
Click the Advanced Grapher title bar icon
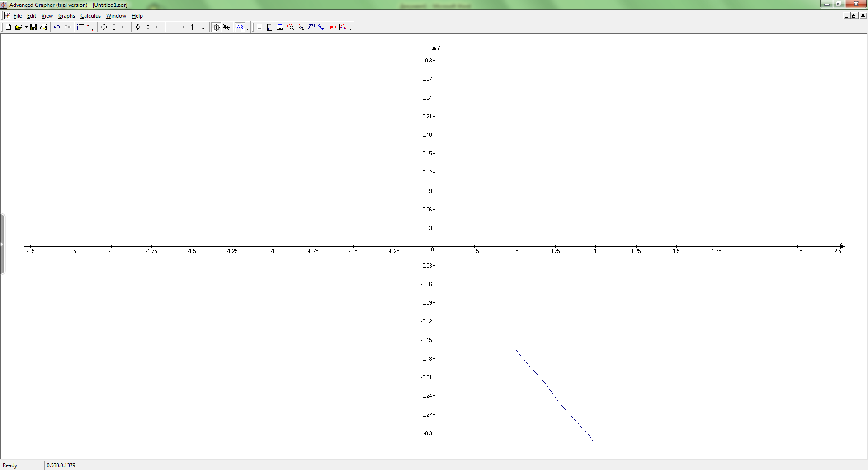pos(4,5)
